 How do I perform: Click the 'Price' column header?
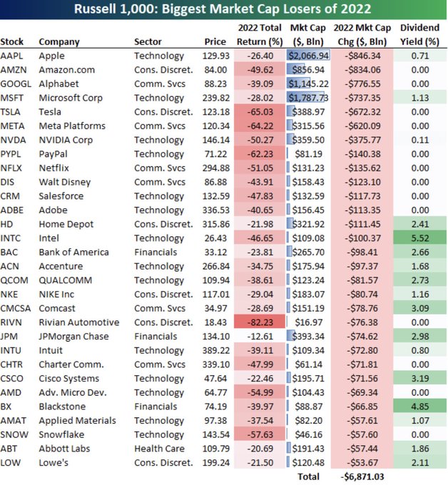pos(215,41)
